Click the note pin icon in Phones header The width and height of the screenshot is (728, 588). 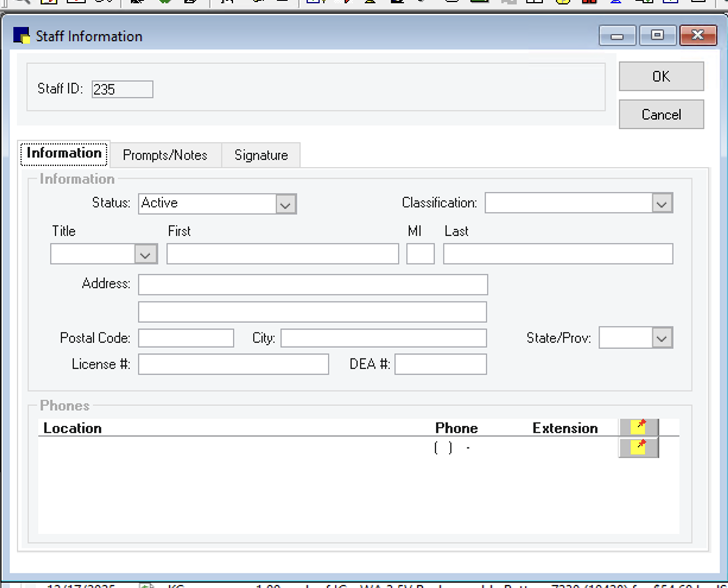(x=639, y=427)
